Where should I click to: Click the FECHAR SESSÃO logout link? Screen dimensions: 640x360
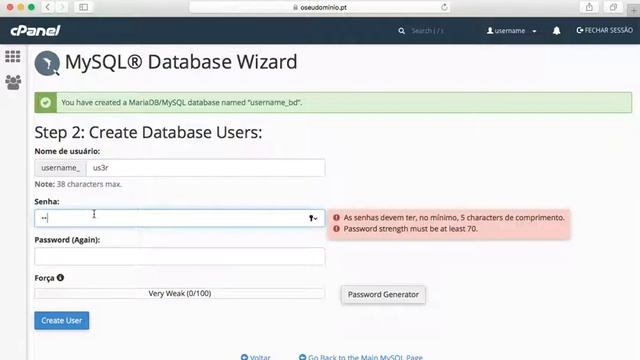[x=604, y=30]
